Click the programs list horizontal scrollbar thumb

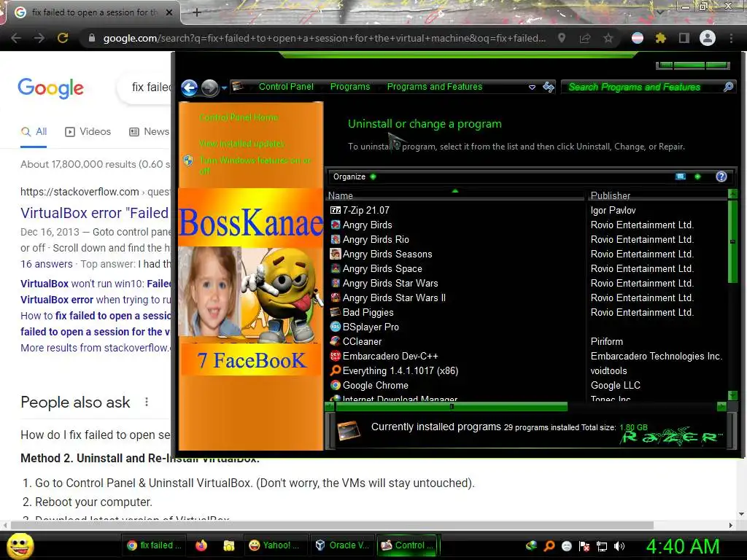452,407
